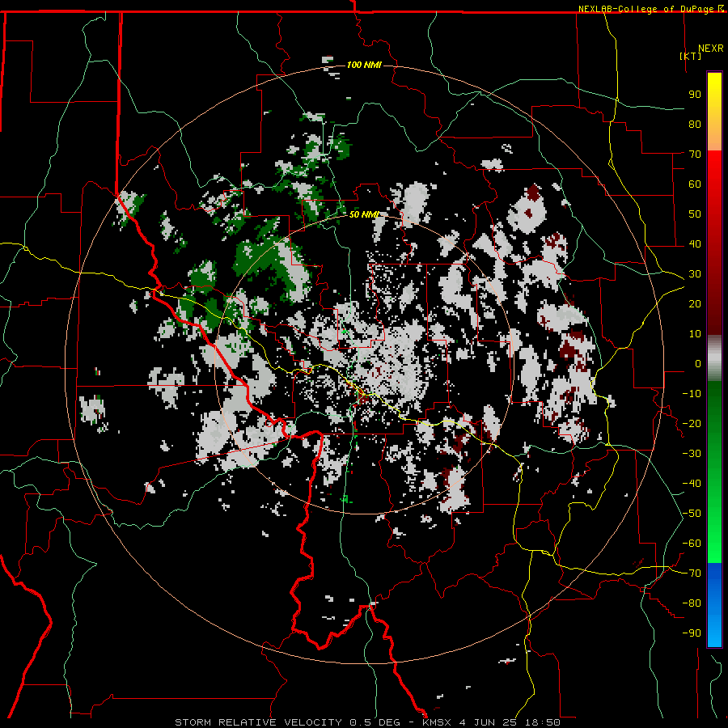Click the 50 NMI range ring label

[364, 214]
